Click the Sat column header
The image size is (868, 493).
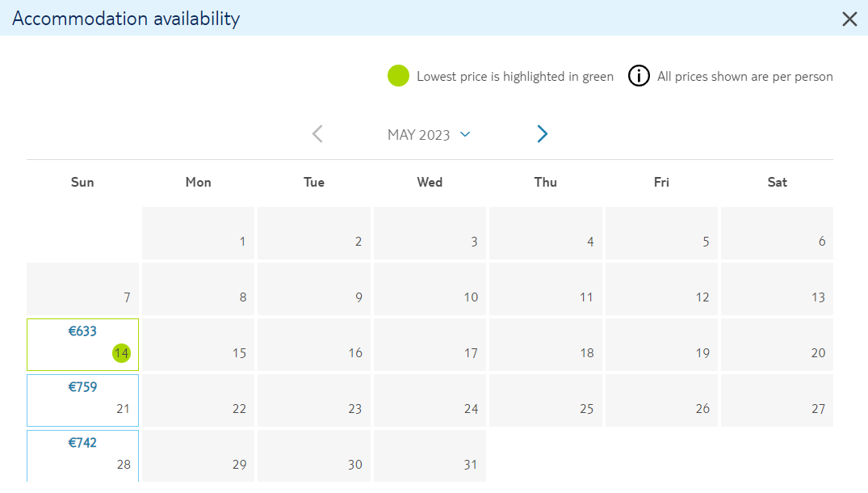tap(777, 182)
